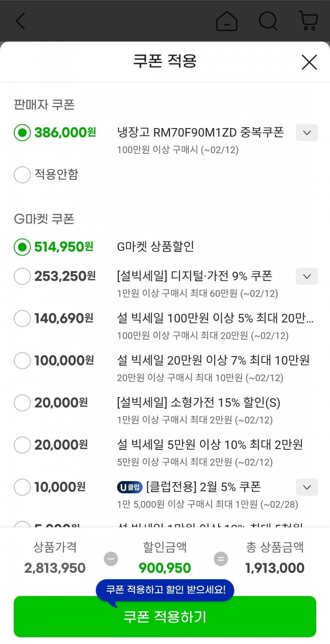Select the 140,690원 coupon radio
This screenshot has height=644, width=330.
coord(22,318)
